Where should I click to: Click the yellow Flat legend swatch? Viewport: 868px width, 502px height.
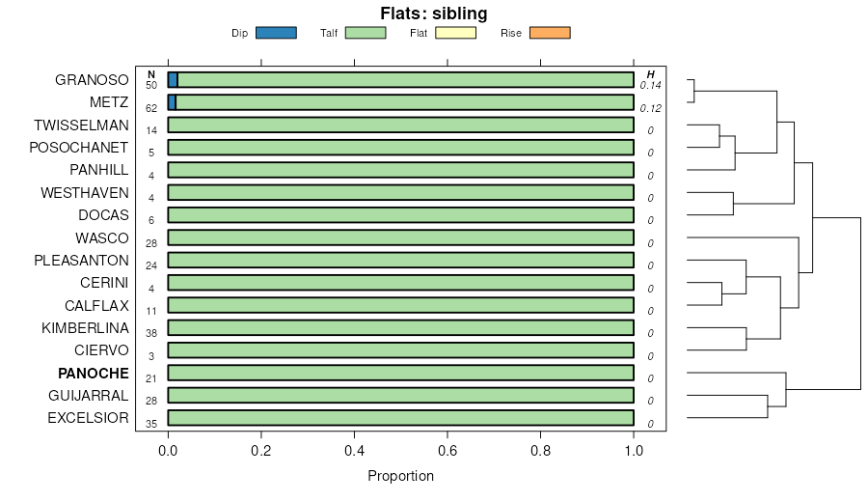456,33
